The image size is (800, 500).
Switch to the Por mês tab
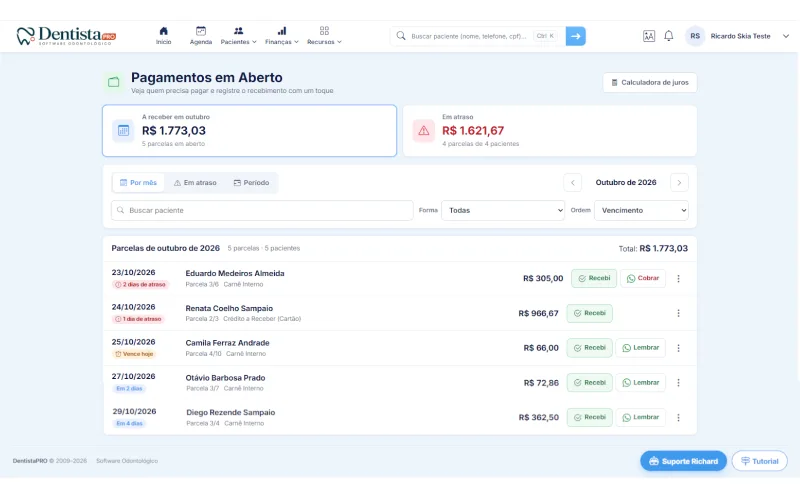point(138,183)
